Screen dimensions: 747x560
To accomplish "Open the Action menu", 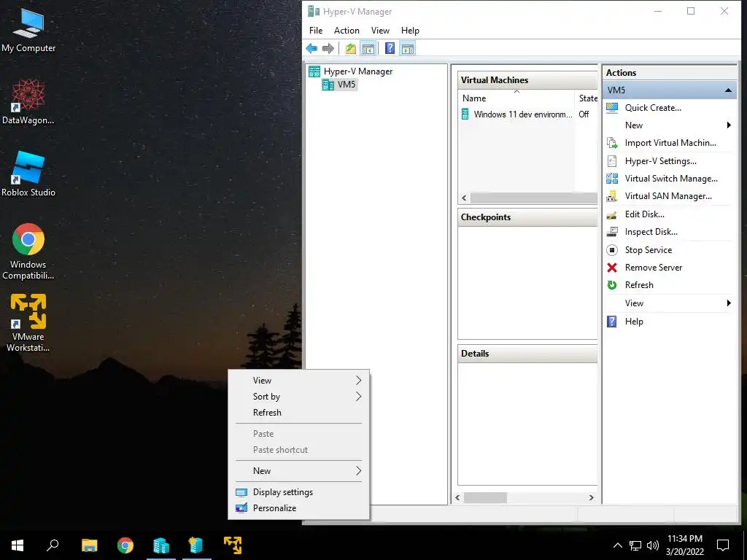I will [x=347, y=31].
